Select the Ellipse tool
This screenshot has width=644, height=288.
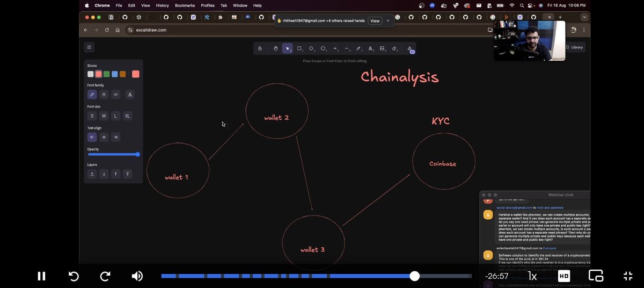pos(323,48)
